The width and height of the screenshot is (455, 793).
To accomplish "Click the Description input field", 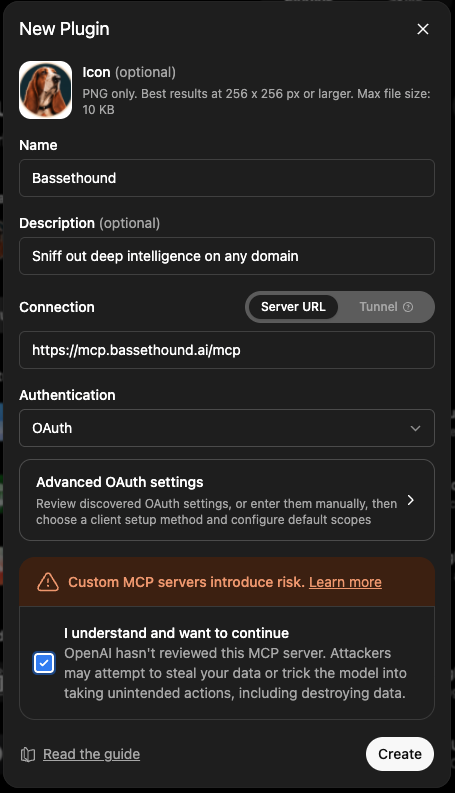I will point(227,256).
